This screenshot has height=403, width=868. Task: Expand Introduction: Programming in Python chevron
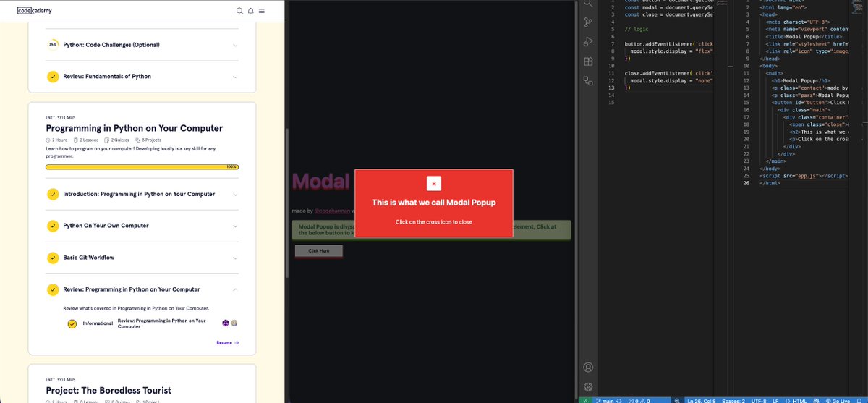tap(236, 194)
